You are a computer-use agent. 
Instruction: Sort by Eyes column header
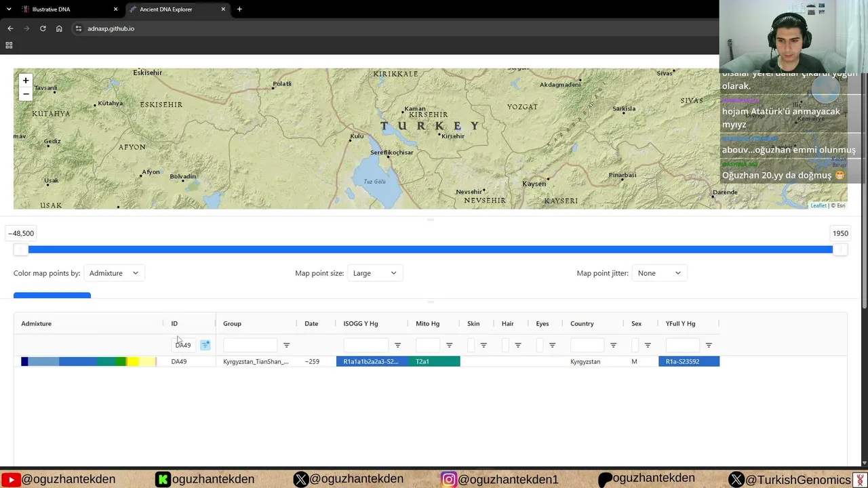click(542, 323)
